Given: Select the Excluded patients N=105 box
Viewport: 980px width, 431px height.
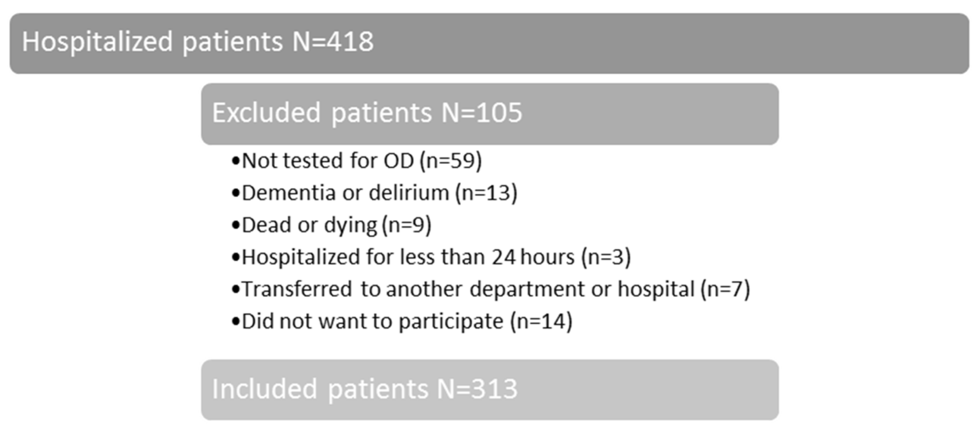Looking at the screenshot, I should coord(489,114).
